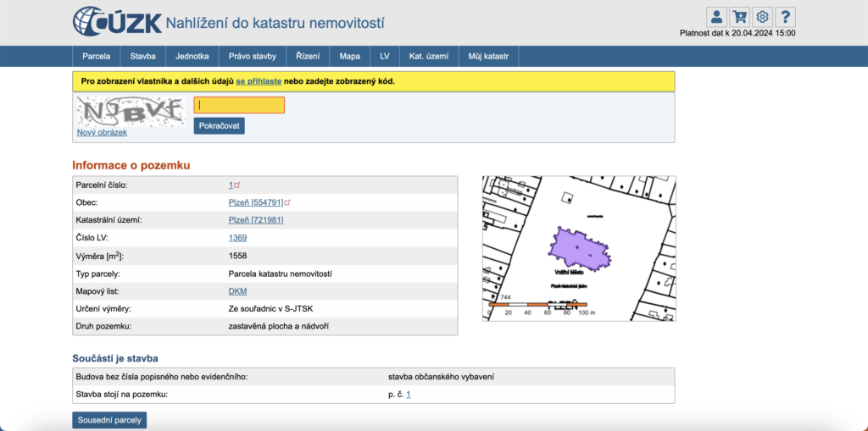
Task: Click the user account icon
Action: [x=716, y=17]
